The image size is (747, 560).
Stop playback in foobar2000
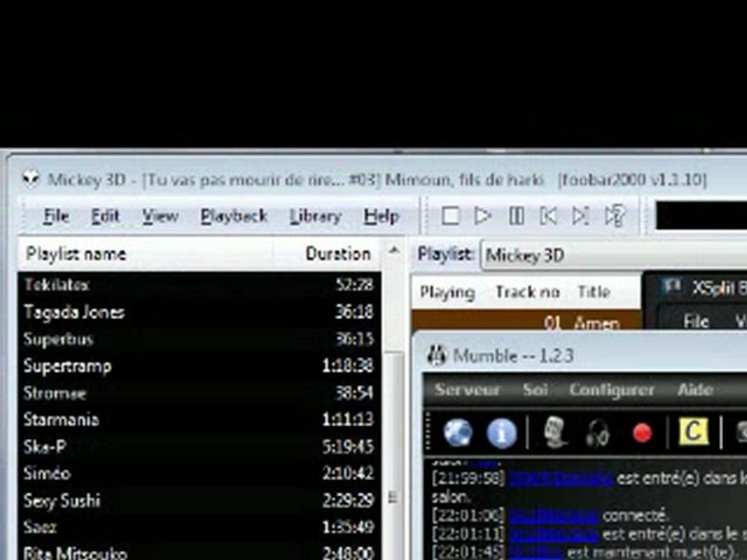tap(451, 215)
